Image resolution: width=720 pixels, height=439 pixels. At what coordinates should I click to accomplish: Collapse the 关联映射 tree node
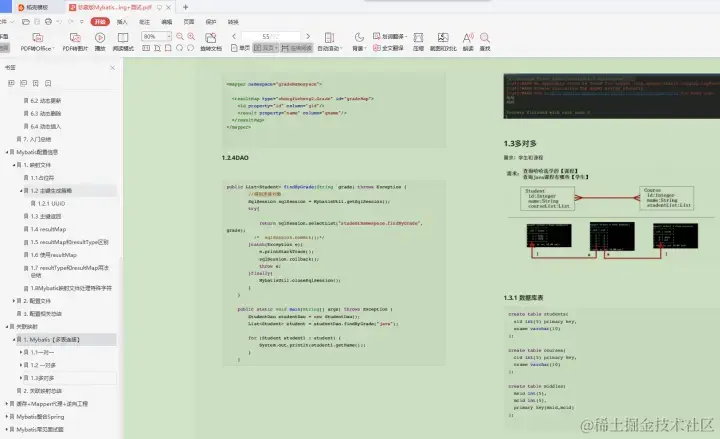point(7,326)
